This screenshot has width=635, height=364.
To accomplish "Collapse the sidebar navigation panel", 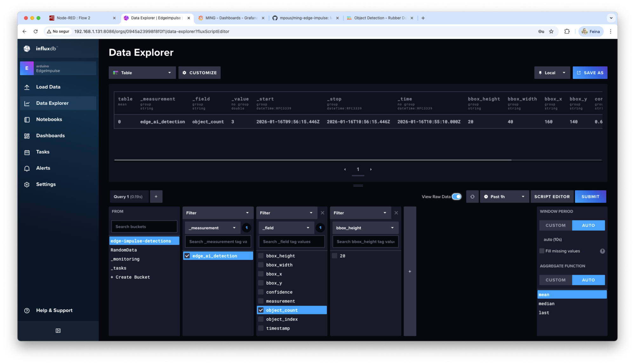I will pos(58,331).
